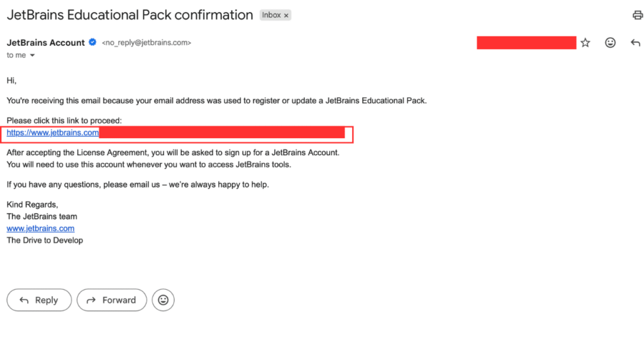Screen dimensions: 644x362
Task: Open the www.jetbrains.com signature link
Action: [x=40, y=228]
